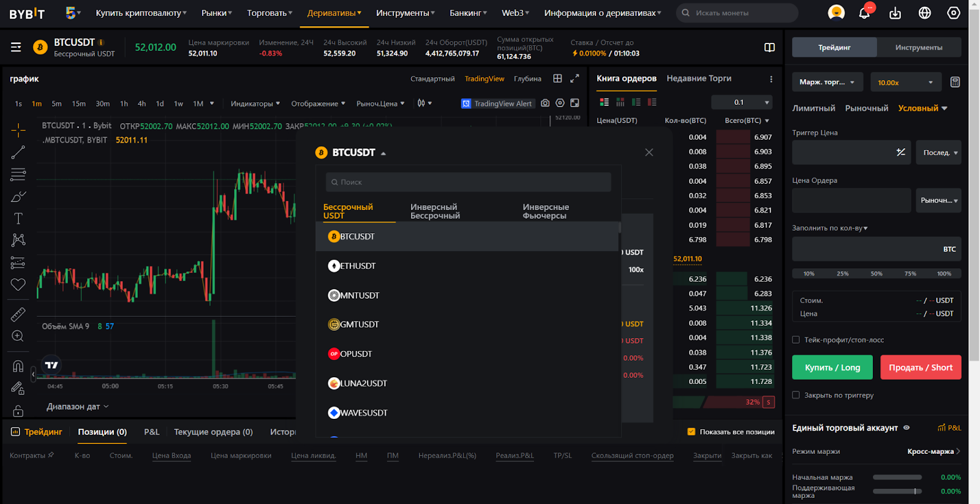Image resolution: width=980 pixels, height=504 pixels.
Task: Open the recent trades tab
Action: tap(699, 78)
